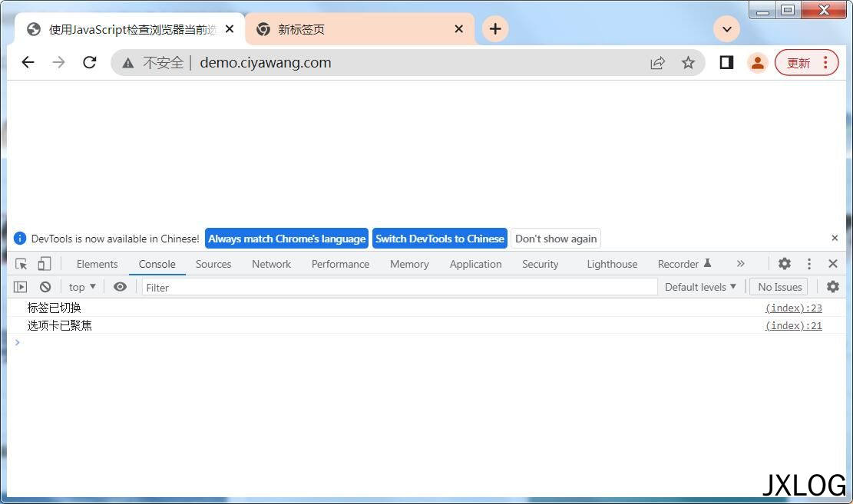Activate the inspect element picker icon
The height and width of the screenshot is (504, 853).
(21, 264)
